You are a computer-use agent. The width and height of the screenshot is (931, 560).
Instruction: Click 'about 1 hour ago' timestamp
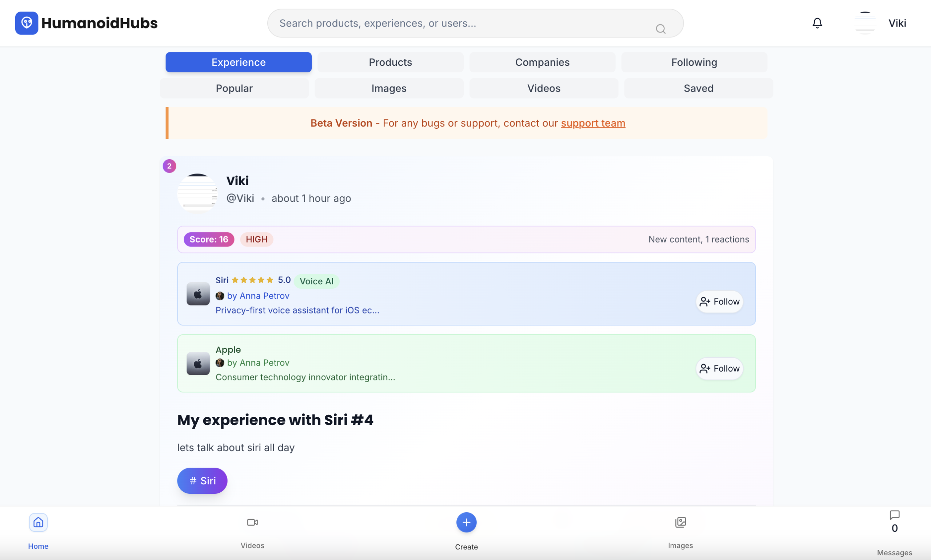click(311, 199)
